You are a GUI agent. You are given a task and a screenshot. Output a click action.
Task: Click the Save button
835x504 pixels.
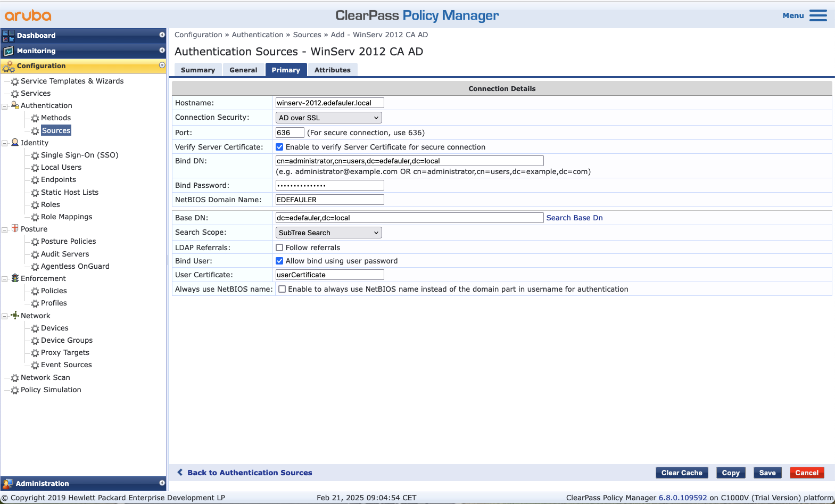767,473
